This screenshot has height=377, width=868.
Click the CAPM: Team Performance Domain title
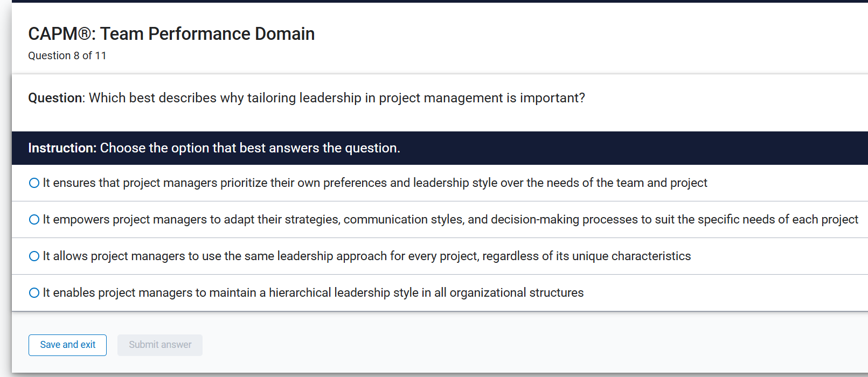tap(171, 33)
